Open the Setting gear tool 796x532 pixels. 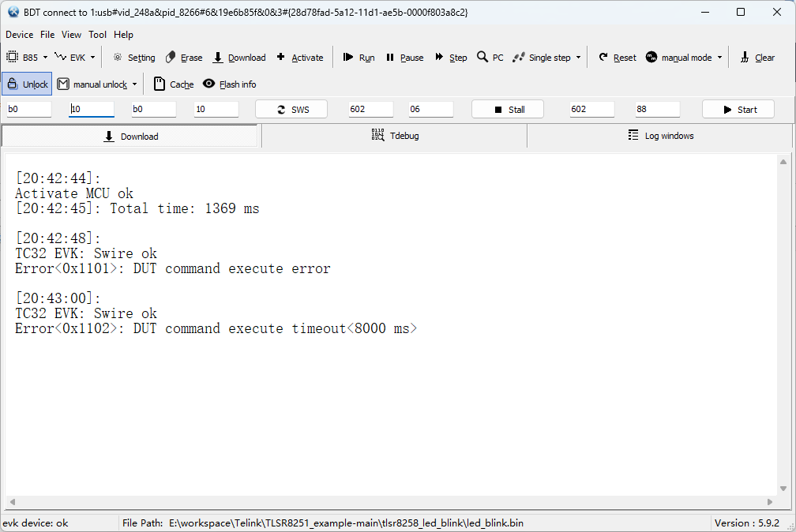(x=133, y=58)
